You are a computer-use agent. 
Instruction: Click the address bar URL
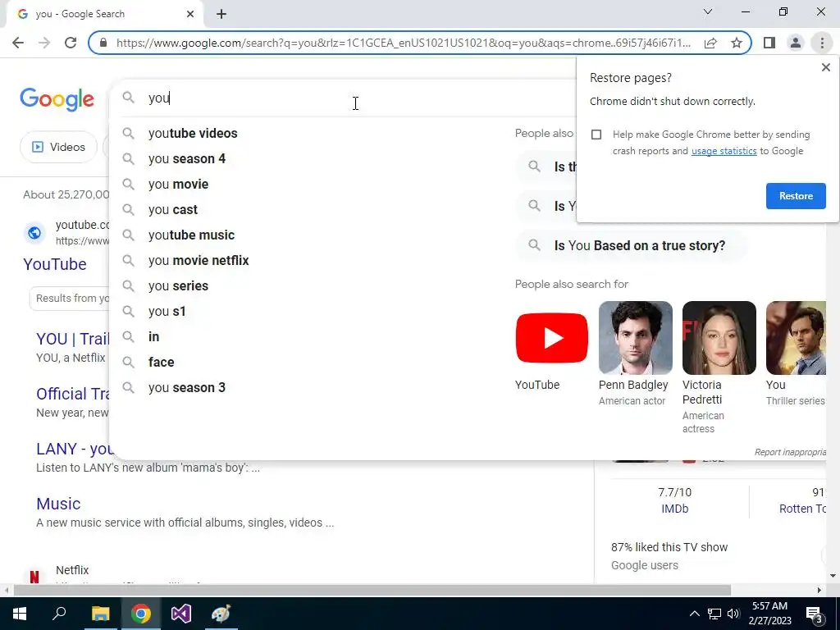point(403,43)
